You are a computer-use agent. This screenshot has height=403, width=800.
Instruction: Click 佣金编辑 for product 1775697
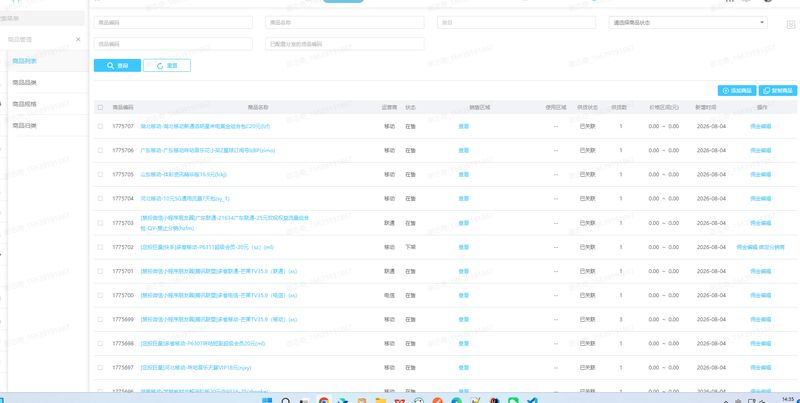tap(760, 368)
